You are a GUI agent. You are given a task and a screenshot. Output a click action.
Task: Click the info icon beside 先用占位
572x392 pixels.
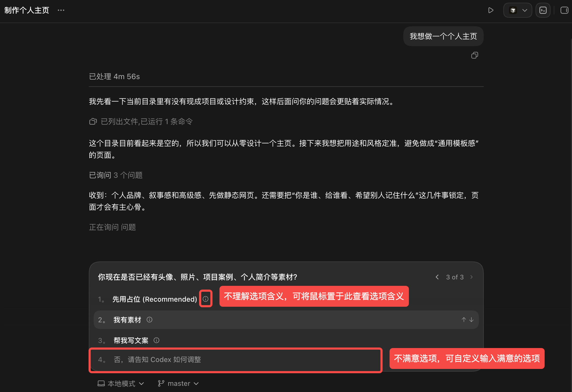[206, 299]
